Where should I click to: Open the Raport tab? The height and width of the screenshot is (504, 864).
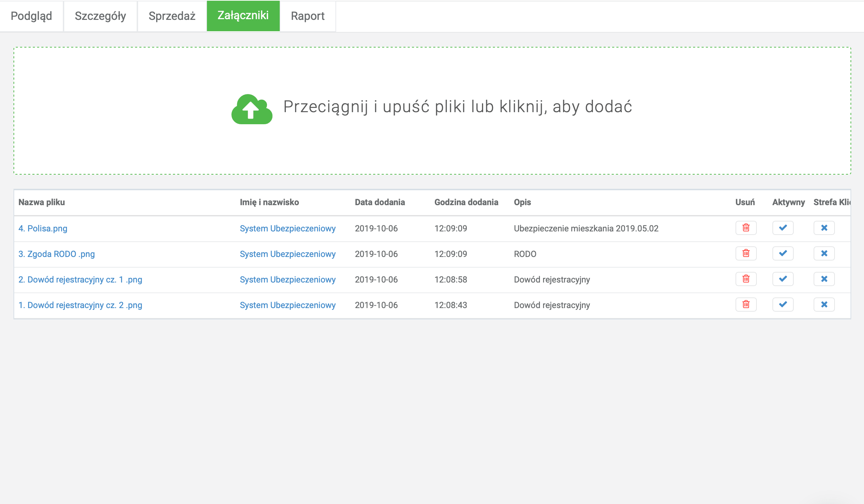click(308, 16)
